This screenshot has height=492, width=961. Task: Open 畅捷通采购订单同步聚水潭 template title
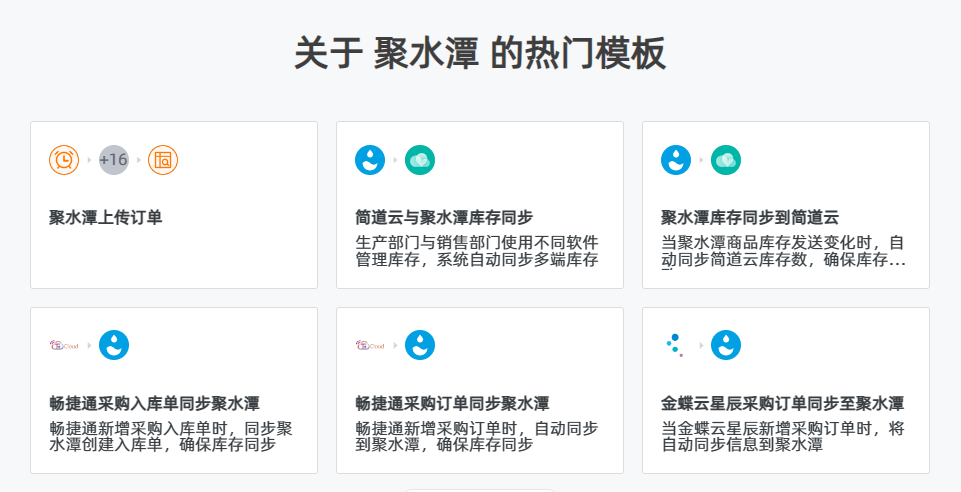452,404
